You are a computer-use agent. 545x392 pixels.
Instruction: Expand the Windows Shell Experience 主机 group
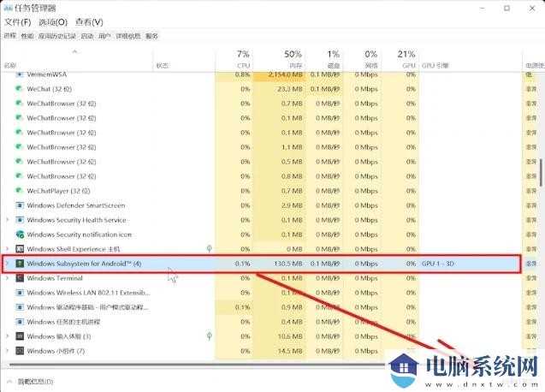[8, 249]
